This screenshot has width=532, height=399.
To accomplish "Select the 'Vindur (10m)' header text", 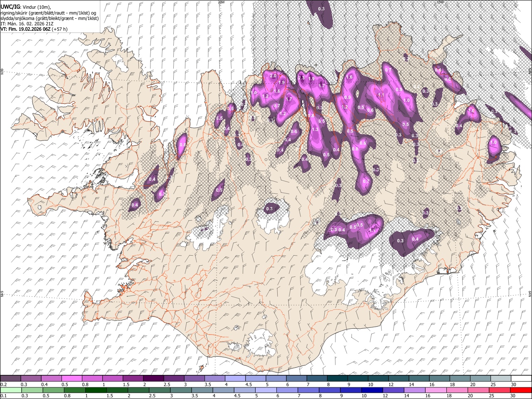I will tap(36, 7).
